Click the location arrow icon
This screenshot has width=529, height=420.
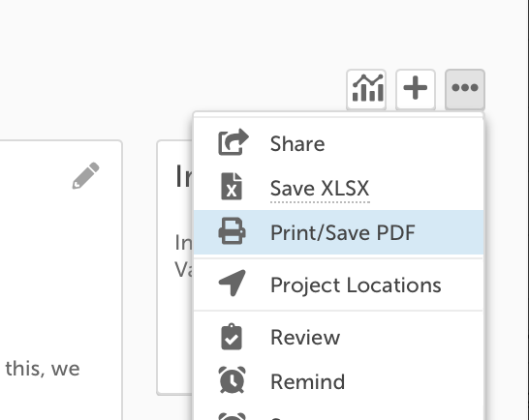coord(233,283)
